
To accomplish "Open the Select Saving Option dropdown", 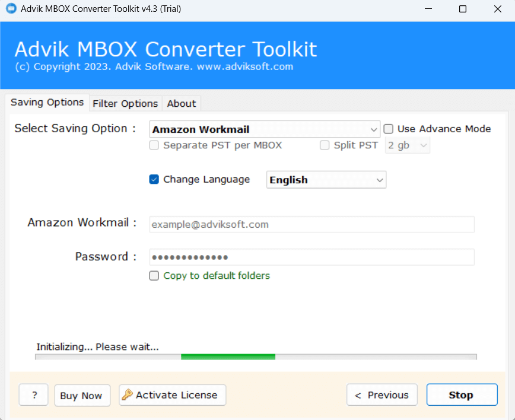I will 265,129.
